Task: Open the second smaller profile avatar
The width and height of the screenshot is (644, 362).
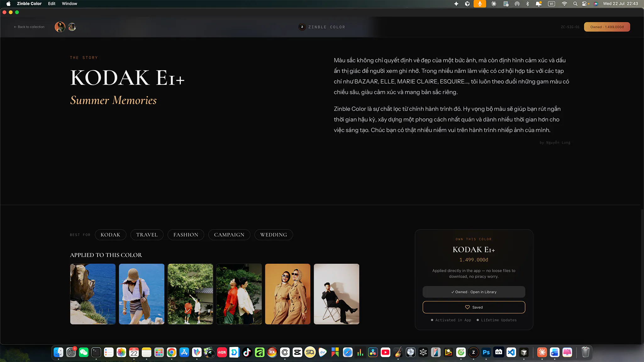Action: 72,27
